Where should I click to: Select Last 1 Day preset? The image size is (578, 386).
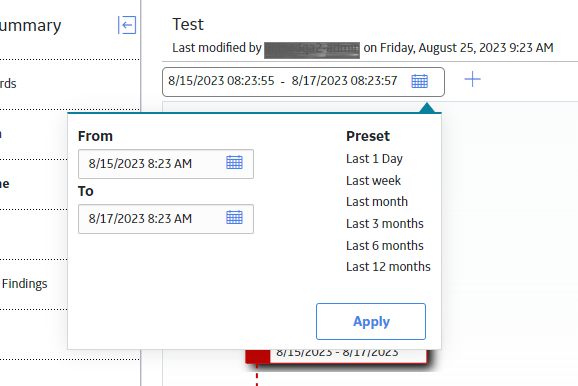point(374,159)
